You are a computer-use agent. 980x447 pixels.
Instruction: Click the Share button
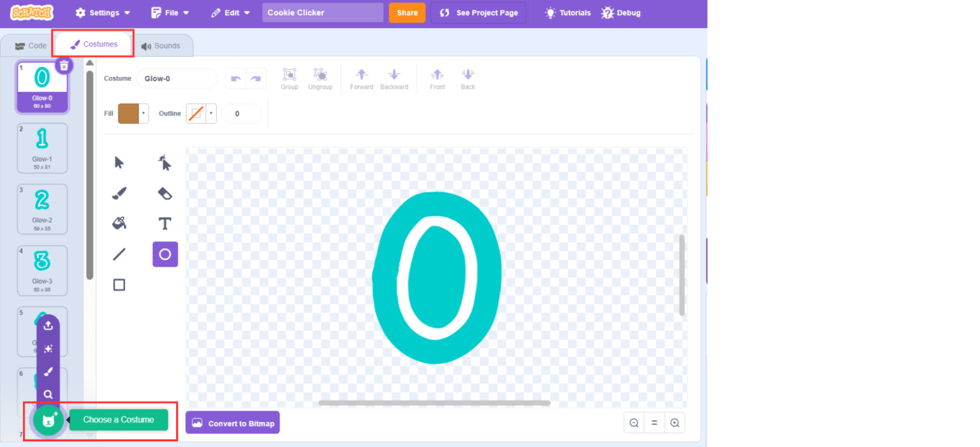[x=407, y=12]
